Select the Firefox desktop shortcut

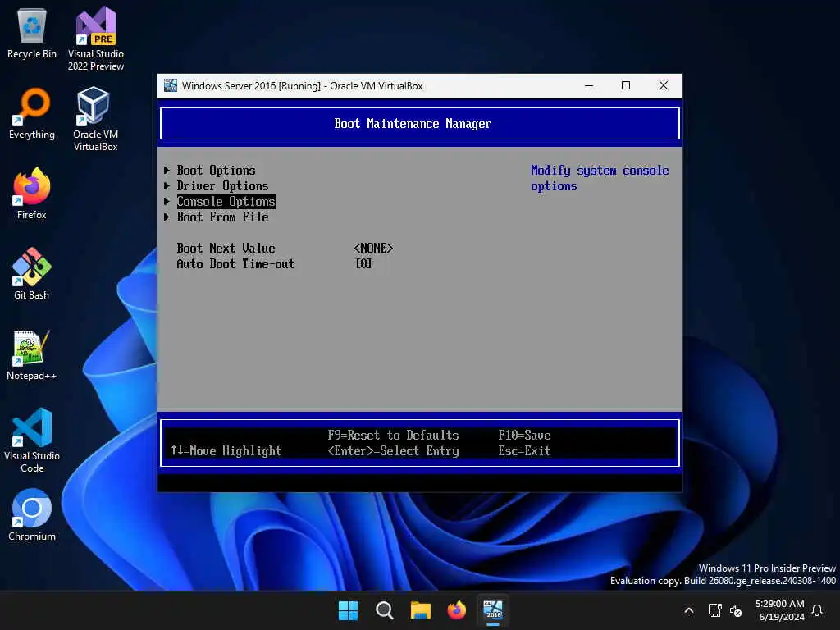coord(32,194)
